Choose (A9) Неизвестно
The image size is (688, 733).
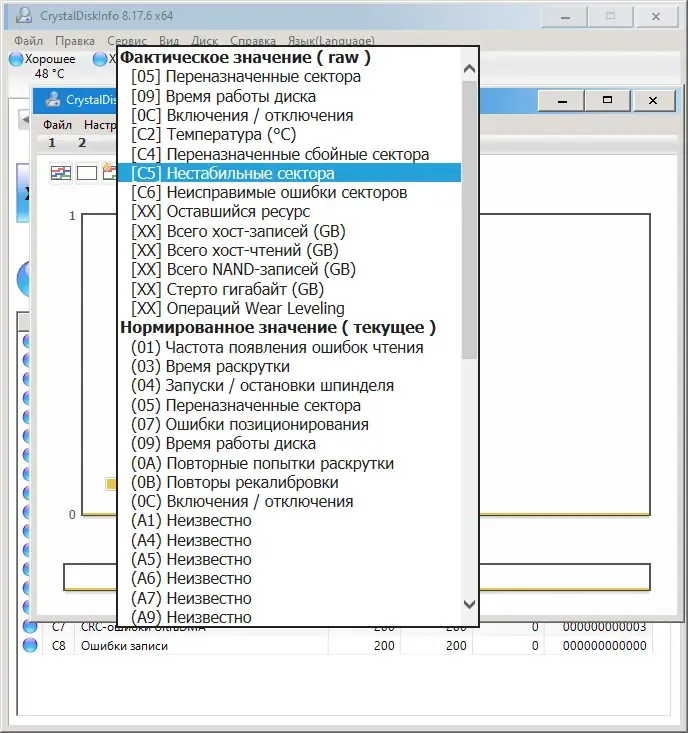289,618
